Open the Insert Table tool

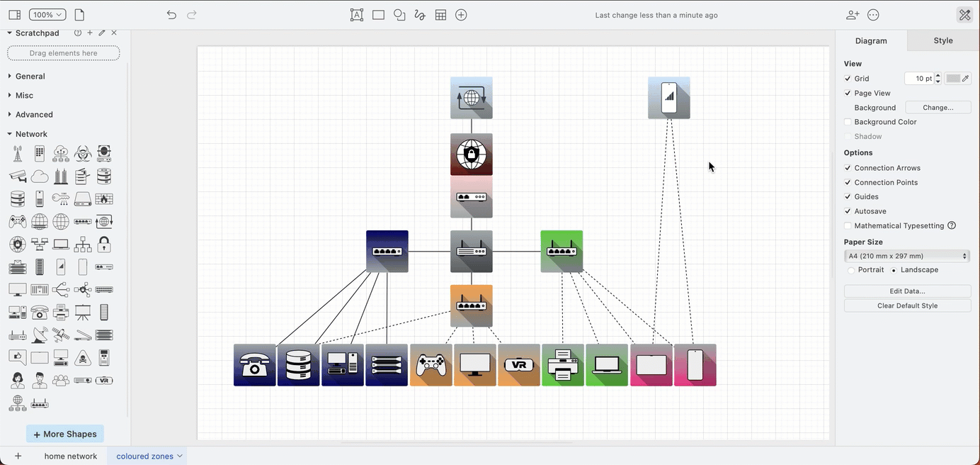click(x=440, y=15)
